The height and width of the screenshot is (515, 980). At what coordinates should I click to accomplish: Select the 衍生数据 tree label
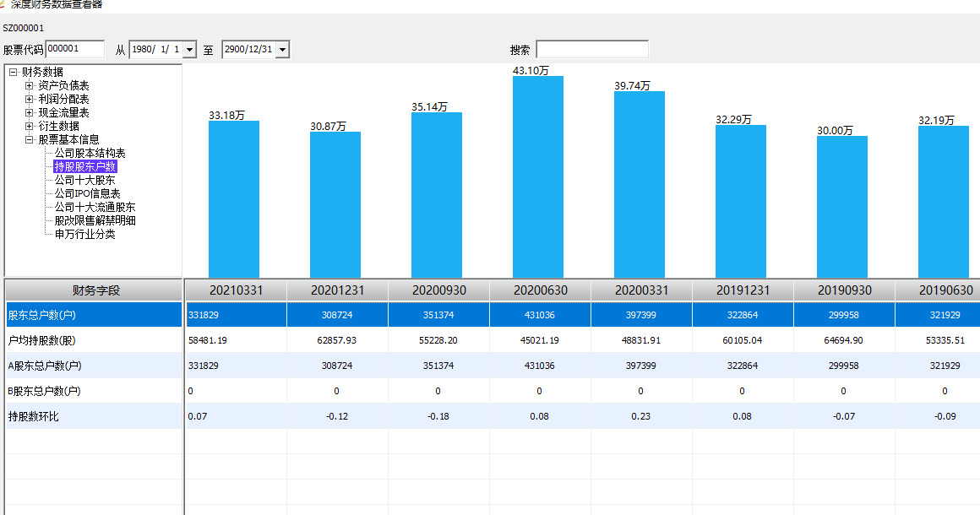[59, 126]
